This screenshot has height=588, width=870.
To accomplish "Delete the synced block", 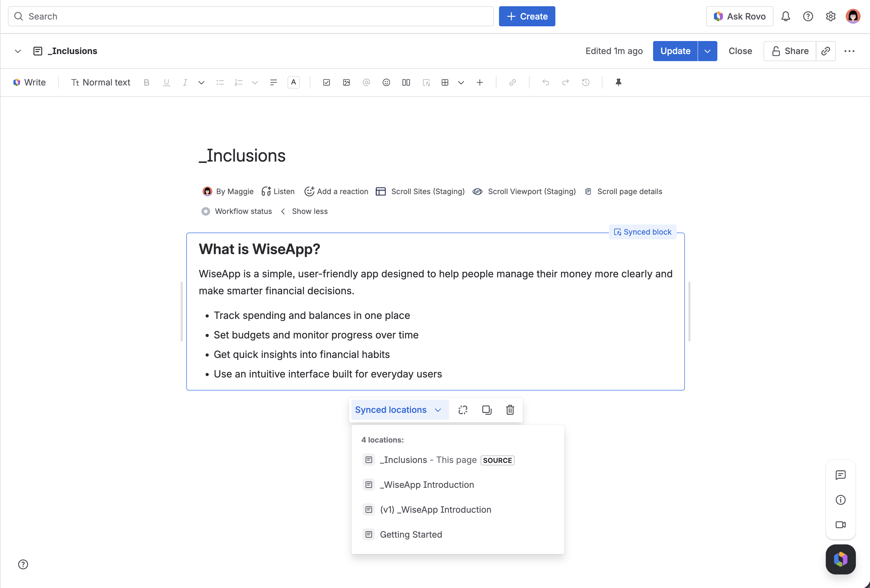I will click(x=510, y=410).
